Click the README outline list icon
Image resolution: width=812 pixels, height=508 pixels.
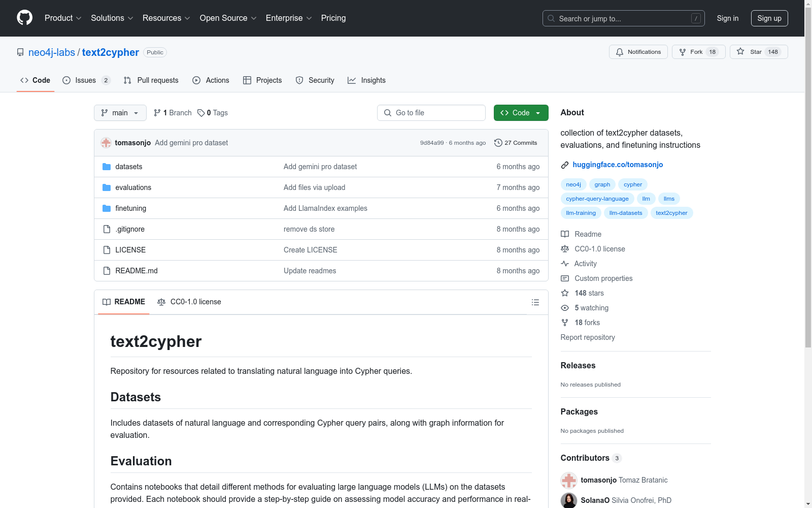(535, 302)
